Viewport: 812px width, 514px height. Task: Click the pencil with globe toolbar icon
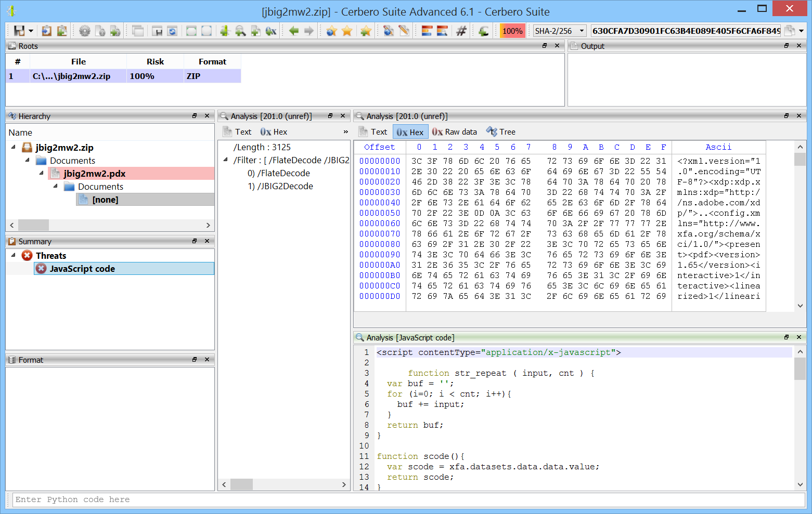tap(389, 31)
